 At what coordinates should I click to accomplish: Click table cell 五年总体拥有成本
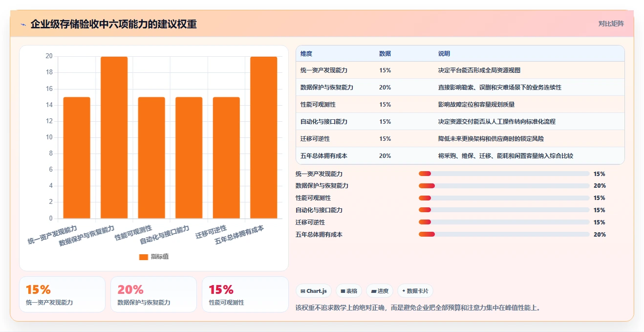tap(324, 156)
